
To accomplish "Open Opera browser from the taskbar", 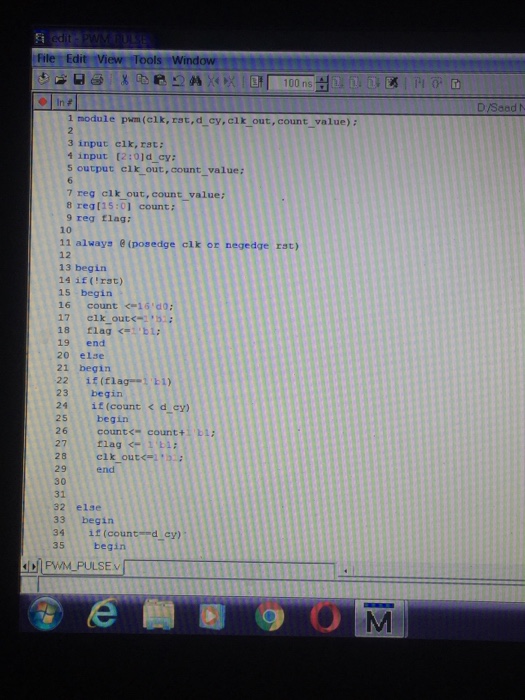I will click(x=325, y=617).
